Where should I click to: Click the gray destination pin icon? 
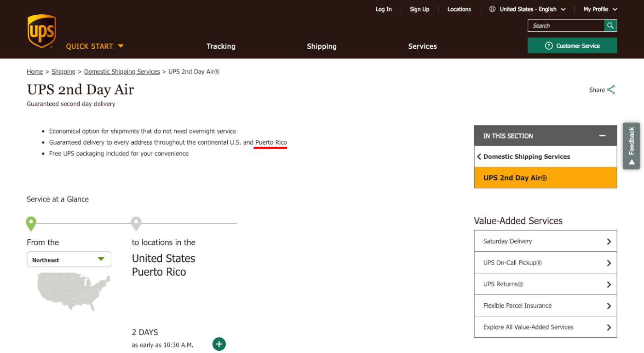[x=136, y=223]
